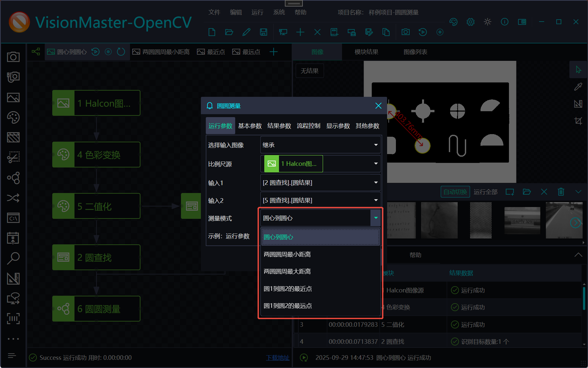
Task: Select 两圆圆周最小距离 from the dropdown list
Action: tap(320, 254)
